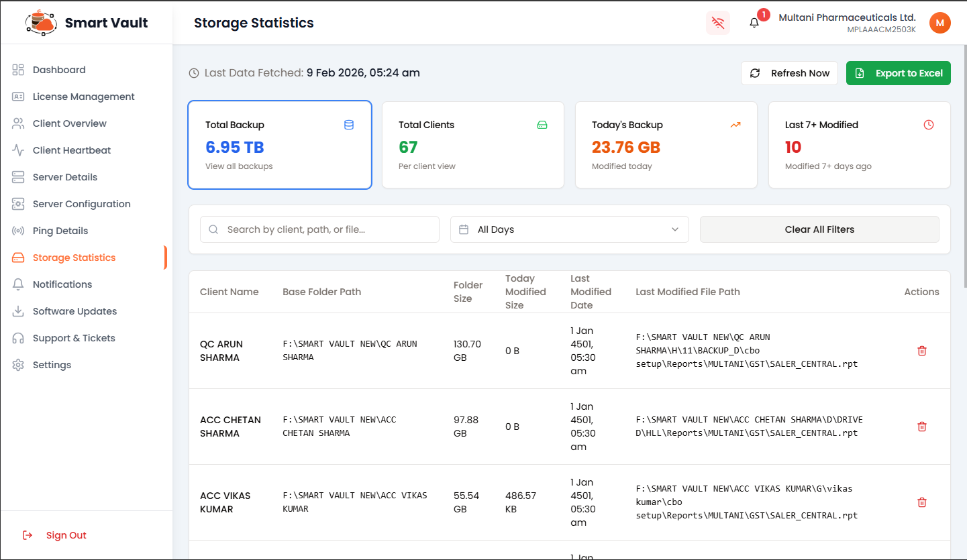This screenshot has height=560, width=967.
Task: Expand the profile badge labeled M
Action: click(x=940, y=22)
